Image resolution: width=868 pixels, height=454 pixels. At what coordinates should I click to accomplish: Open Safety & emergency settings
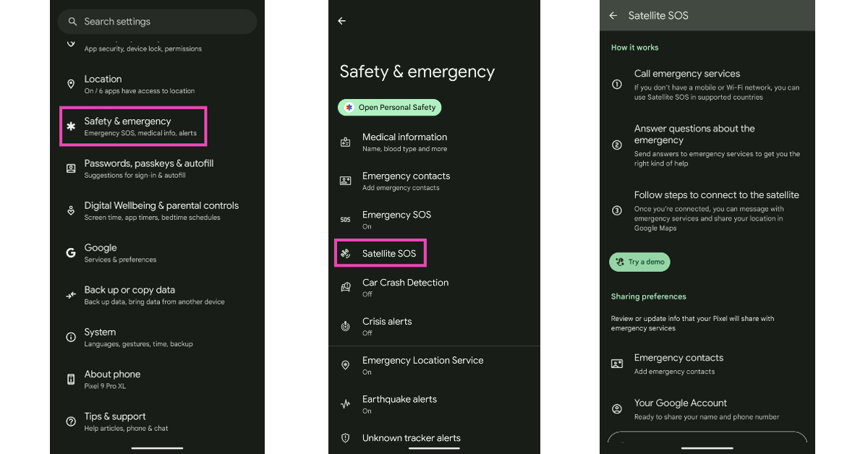click(x=134, y=127)
